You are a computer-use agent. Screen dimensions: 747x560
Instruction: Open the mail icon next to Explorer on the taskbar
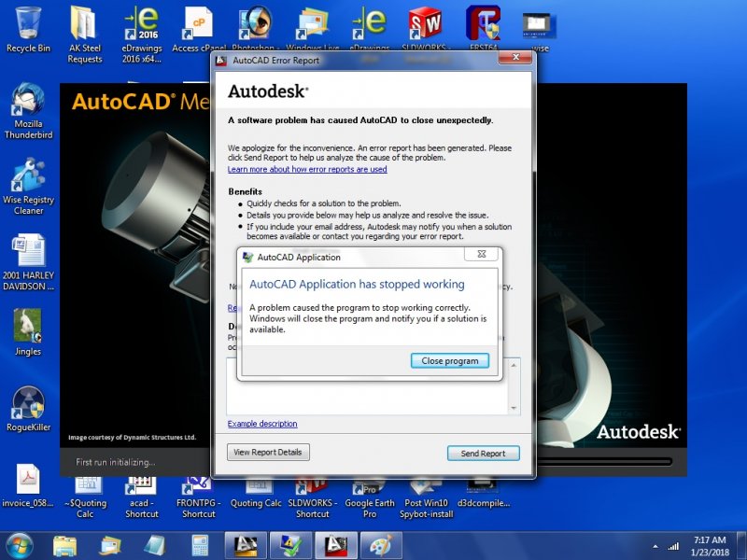coord(110,546)
